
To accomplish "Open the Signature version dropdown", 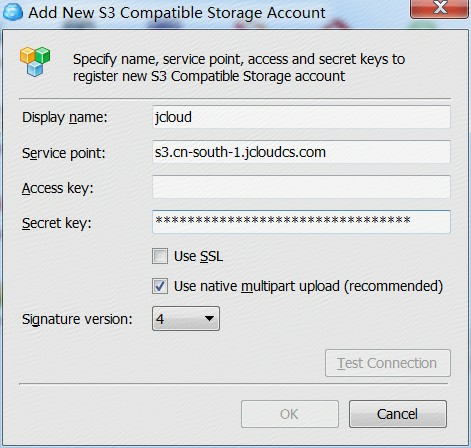I will (x=186, y=319).
